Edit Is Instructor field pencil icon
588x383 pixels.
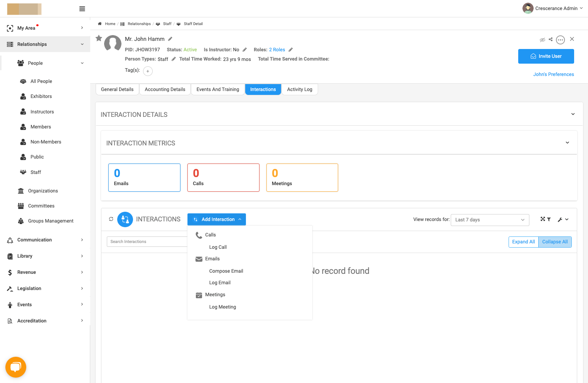[244, 50]
